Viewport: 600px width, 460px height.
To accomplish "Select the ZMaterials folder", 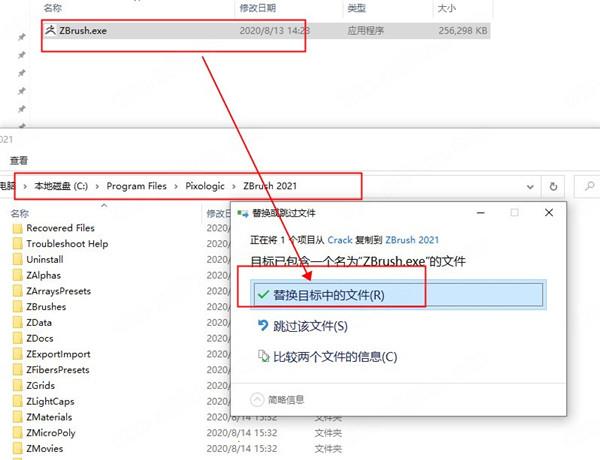I will (x=49, y=417).
